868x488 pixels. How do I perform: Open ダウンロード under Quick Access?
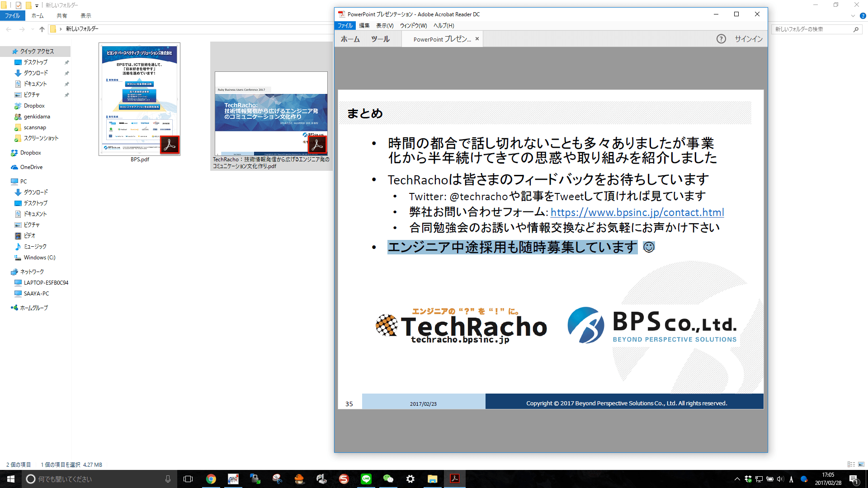pyautogui.click(x=35, y=73)
